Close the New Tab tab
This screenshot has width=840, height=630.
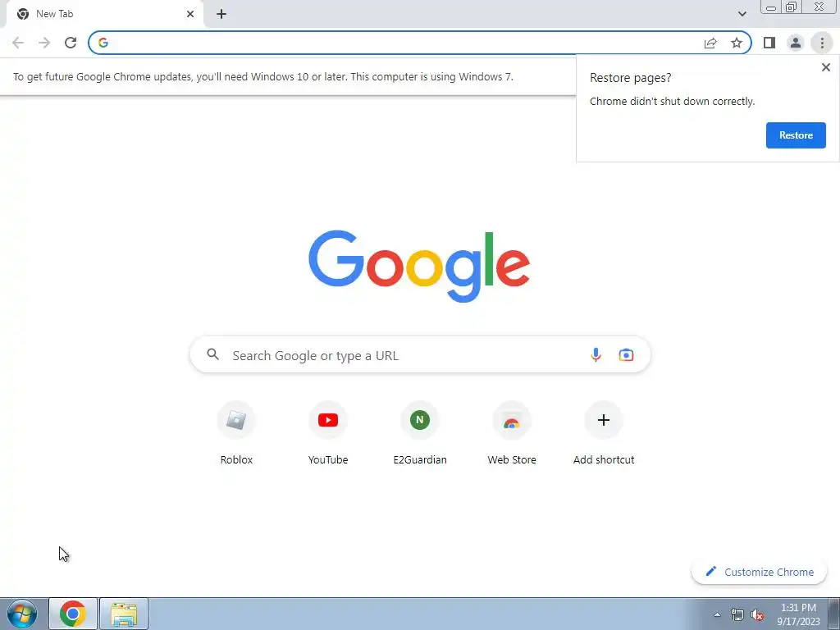point(190,14)
